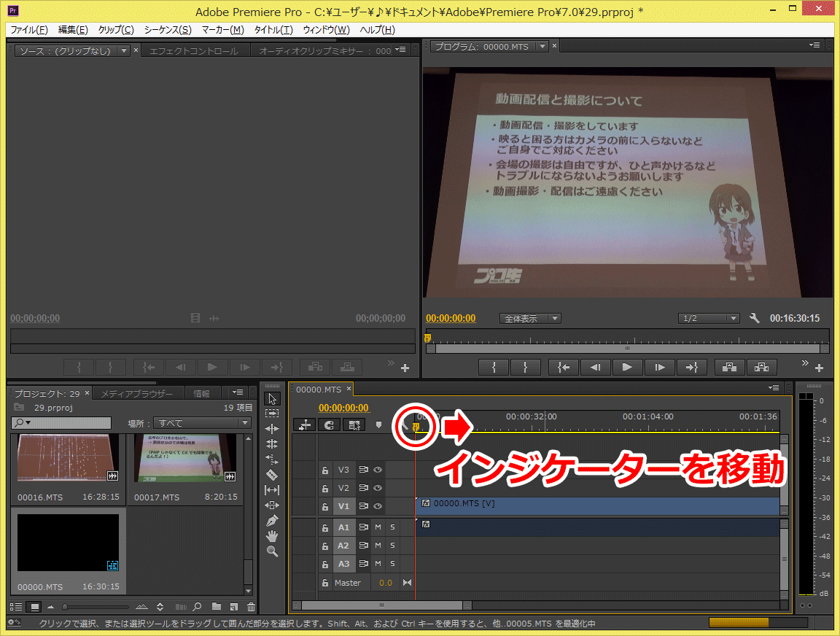Click the Project panel thumbnail zoom slider
This screenshot has height=636, width=840.
tap(66, 607)
